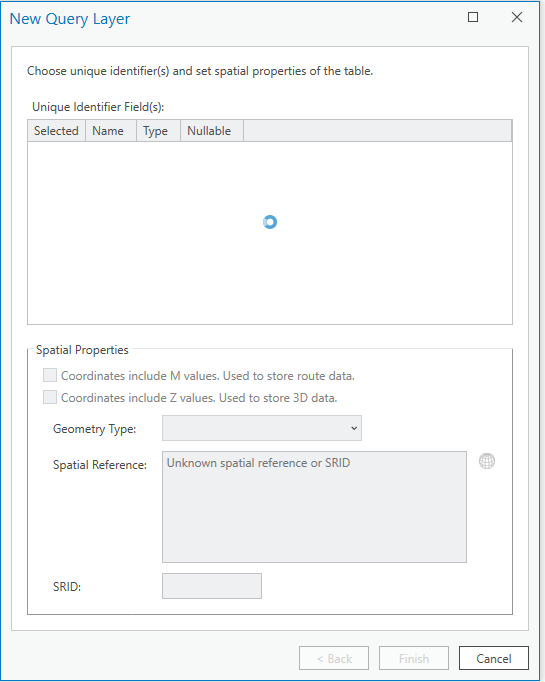Viewport: 545px width, 682px height.
Task: Click the Finish button
Action: coord(414,658)
